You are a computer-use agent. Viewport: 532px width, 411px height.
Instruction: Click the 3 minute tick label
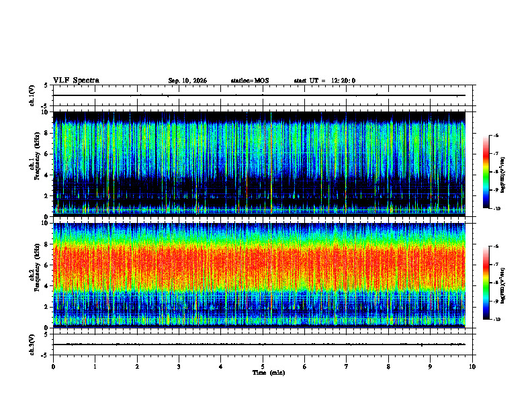tap(179, 367)
